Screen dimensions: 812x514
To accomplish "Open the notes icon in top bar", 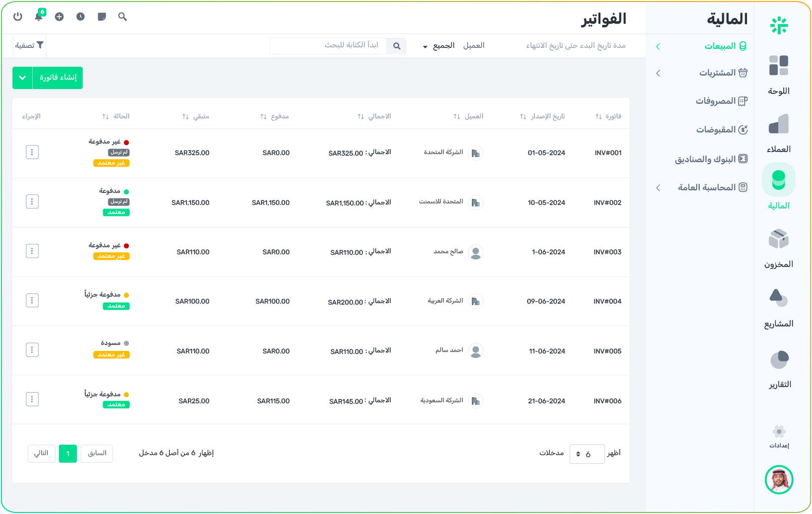I will [x=102, y=17].
